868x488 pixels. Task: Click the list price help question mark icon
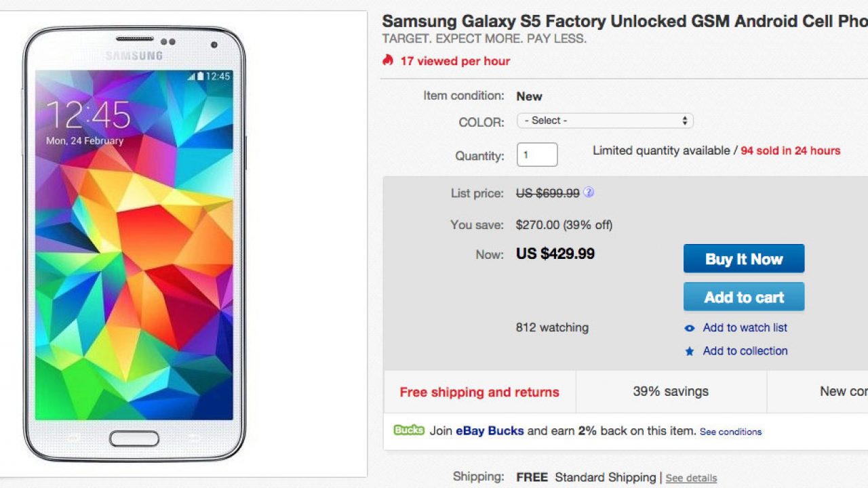click(589, 192)
